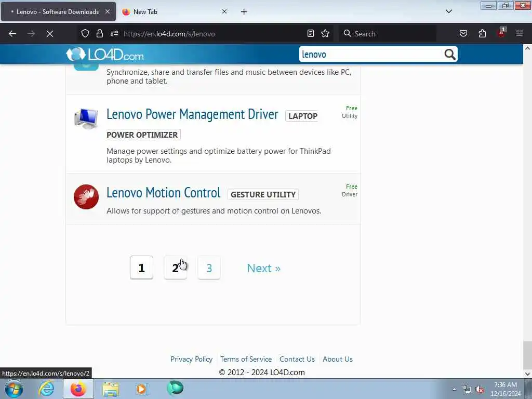Open Contact Us footer link

[297, 359]
